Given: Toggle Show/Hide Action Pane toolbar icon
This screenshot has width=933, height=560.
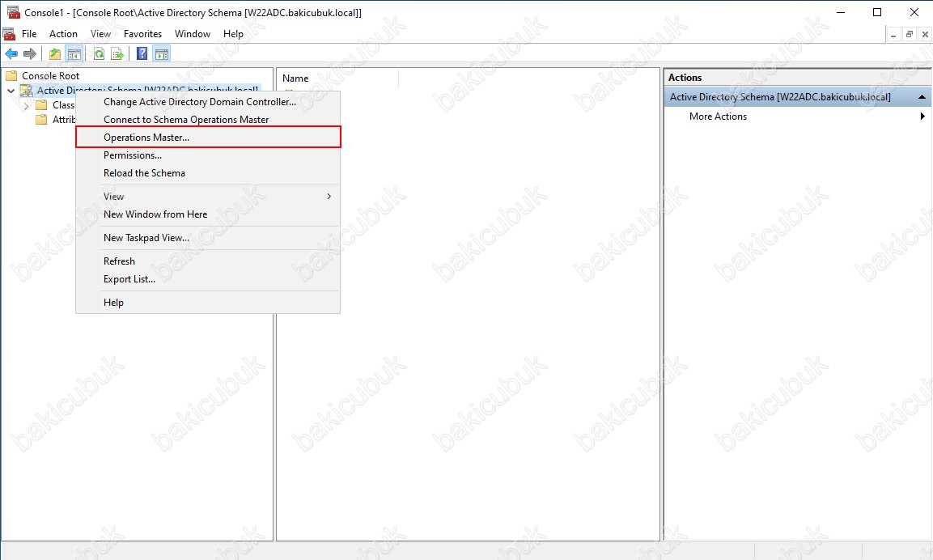Looking at the screenshot, I should pyautogui.click(x=162, y=54).
